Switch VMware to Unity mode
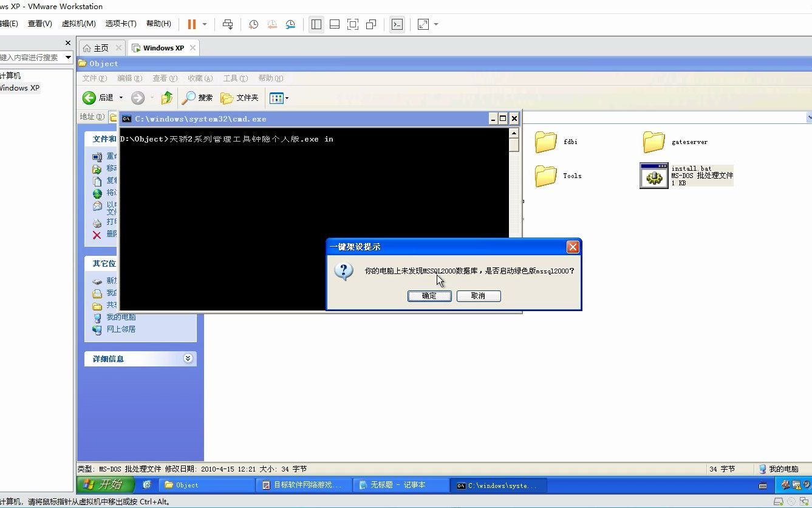 tap(371, 24)
